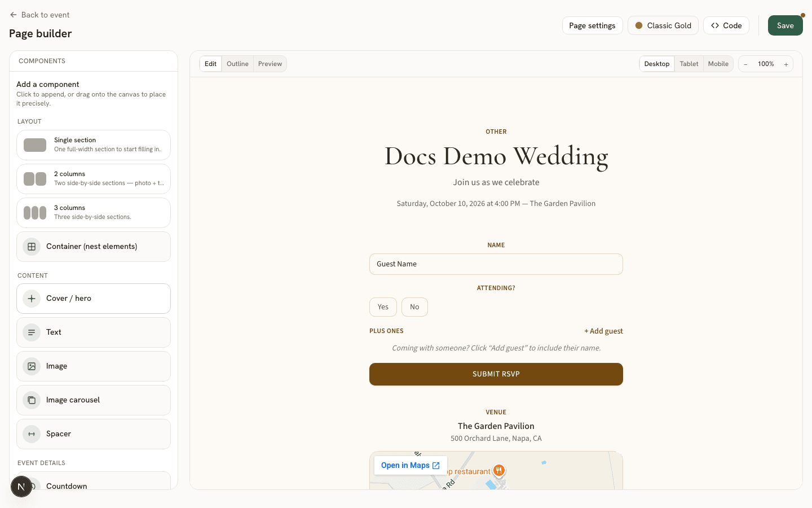Image resolution: width=812 pixels, height=508 pixels.
Task: Switch to the Preview tab
Action: click(x=270, y=64)
